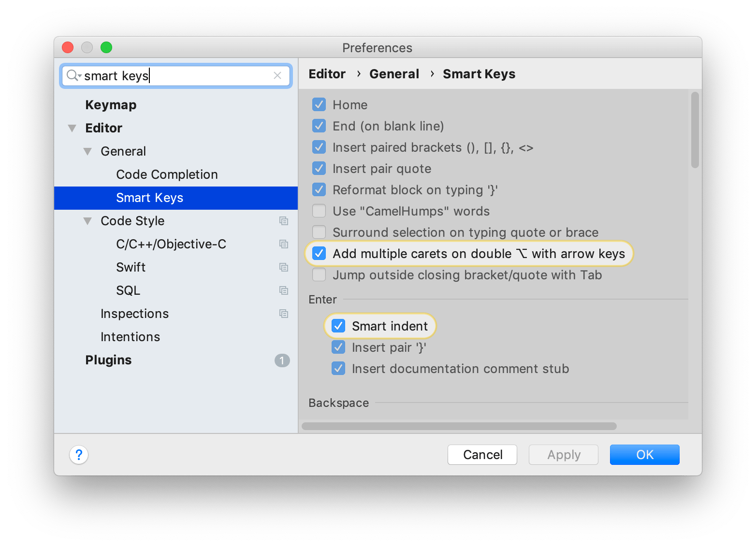This screenshot has width=756, height=547.
Task: Click the copy-settings icon next to Code Style
Action: [284, 221]
